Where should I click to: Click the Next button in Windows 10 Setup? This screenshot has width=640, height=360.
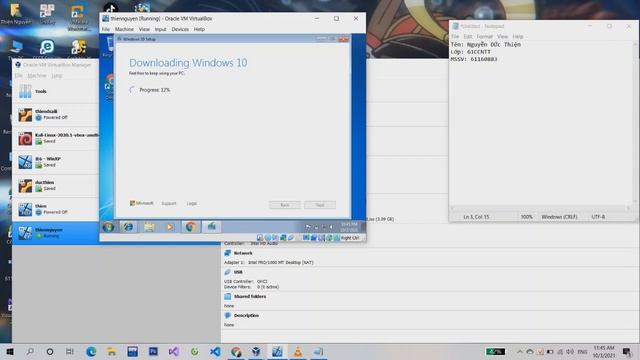tap(320, 205)
